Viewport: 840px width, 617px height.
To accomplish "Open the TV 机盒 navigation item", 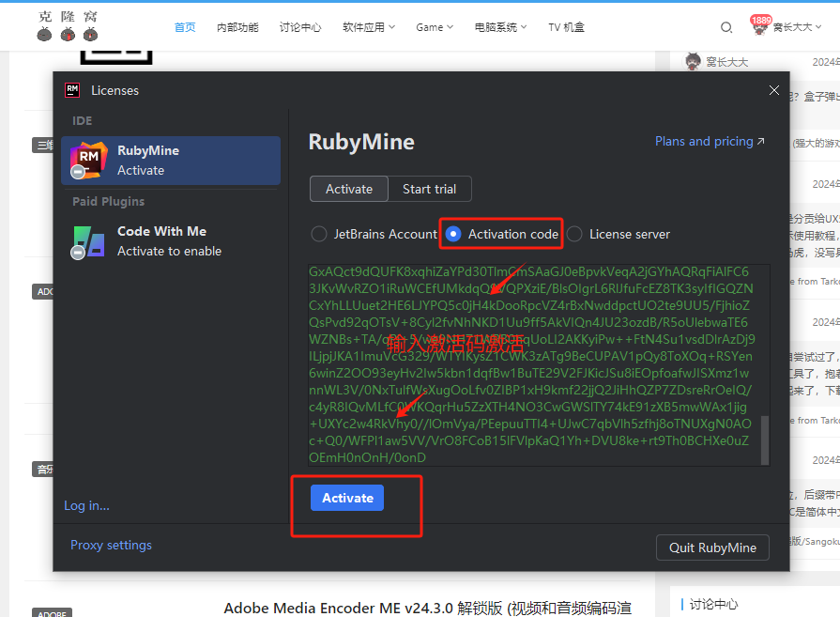I will coord(566,27).
